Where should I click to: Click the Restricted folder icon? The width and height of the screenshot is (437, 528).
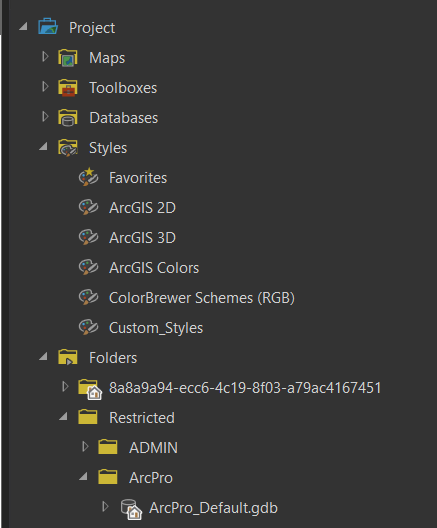click(x=88, y=417)
